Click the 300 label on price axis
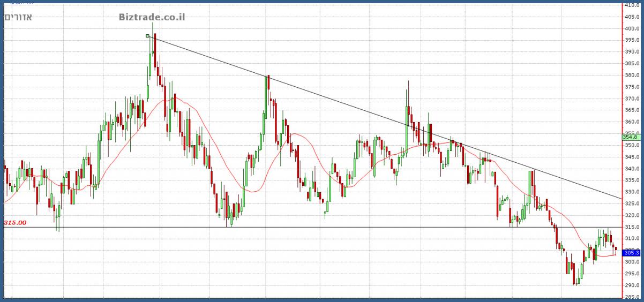This screenshot has height=302, width=644. (x=630, y=262)
